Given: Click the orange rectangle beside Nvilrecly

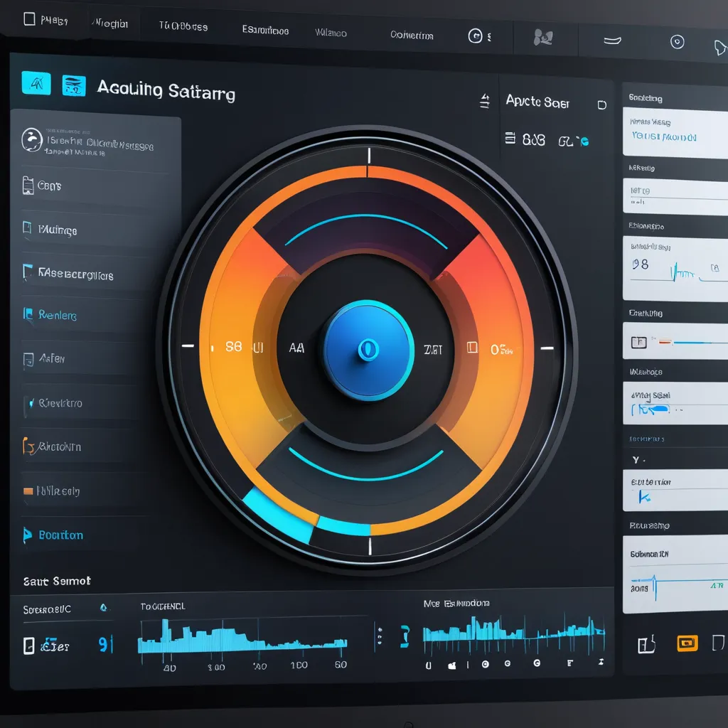Looking at the screenshot, I should pos(28,491).
